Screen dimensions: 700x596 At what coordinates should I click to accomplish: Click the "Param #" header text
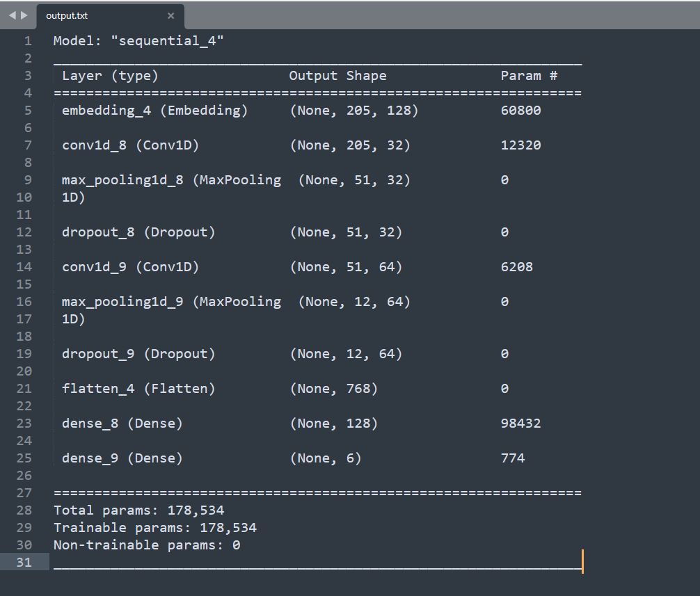tap(529, 76)
